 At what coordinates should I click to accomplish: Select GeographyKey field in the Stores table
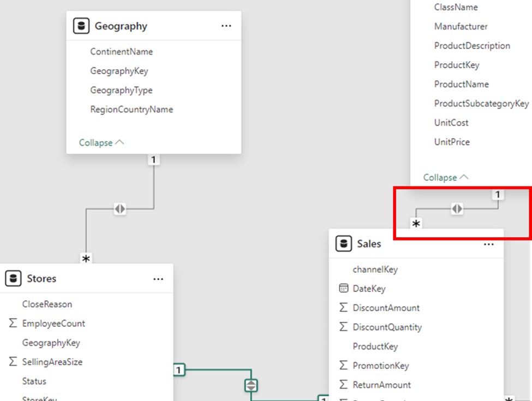pyautogui.click(x=51, y=343)
